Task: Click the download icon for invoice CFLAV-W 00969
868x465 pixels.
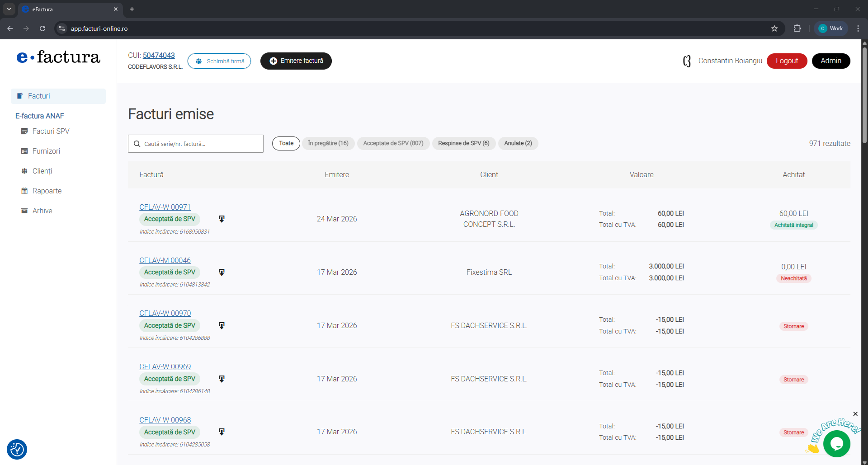Action: [x=222, y=379]
